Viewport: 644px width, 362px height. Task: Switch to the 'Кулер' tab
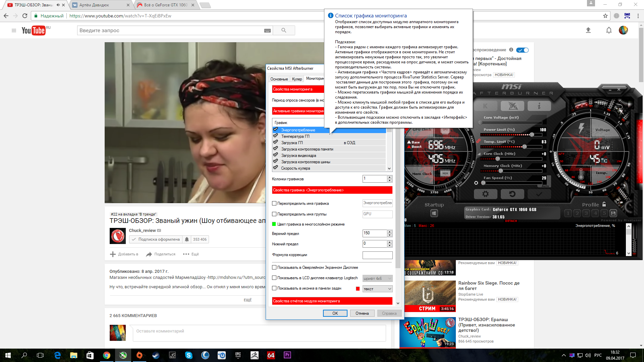coord(297,79)
